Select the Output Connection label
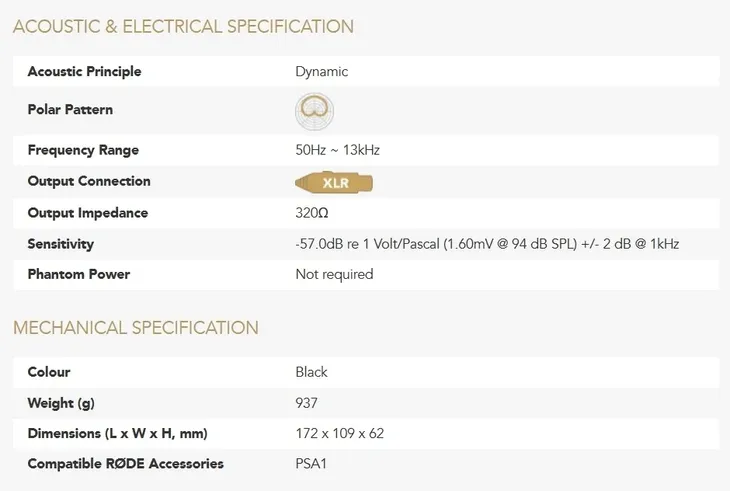 click(89, 181)
